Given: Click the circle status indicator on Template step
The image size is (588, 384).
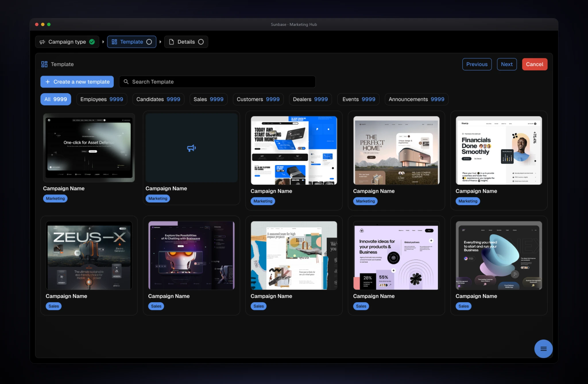Looking at the screenshot, I should point(149,42).
